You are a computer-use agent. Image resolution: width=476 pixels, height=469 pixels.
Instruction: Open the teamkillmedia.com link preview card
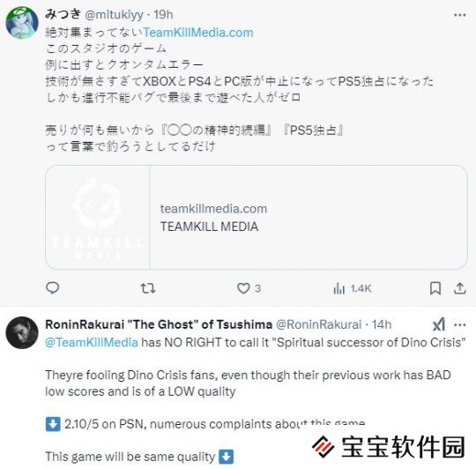tap(257, 218)
